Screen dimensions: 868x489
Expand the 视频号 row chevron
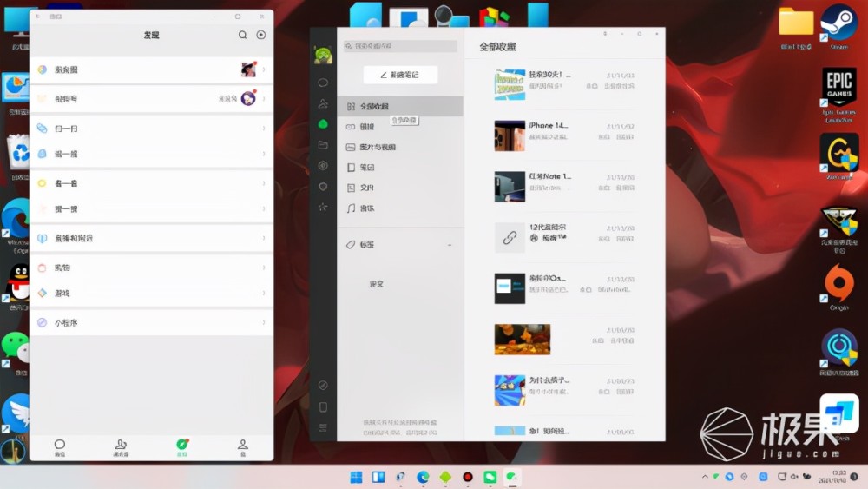click(264, 99)
